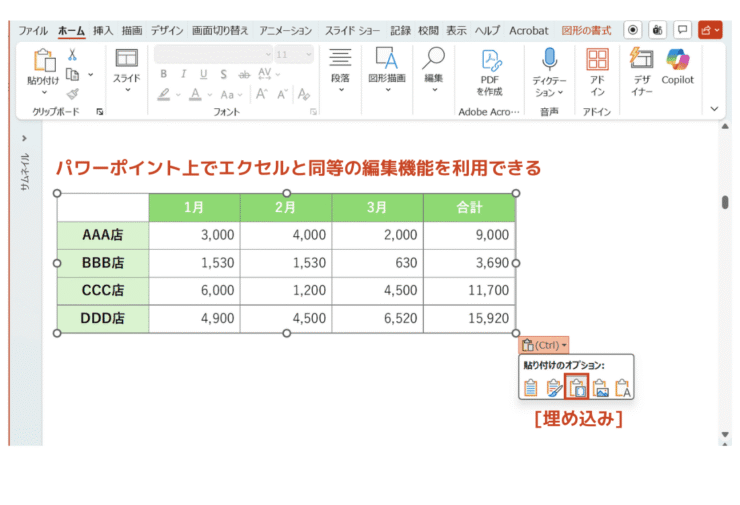Open the copy options dropdown arrow
This screenshot has height=505, width=740.
click(x=91, y=75)
